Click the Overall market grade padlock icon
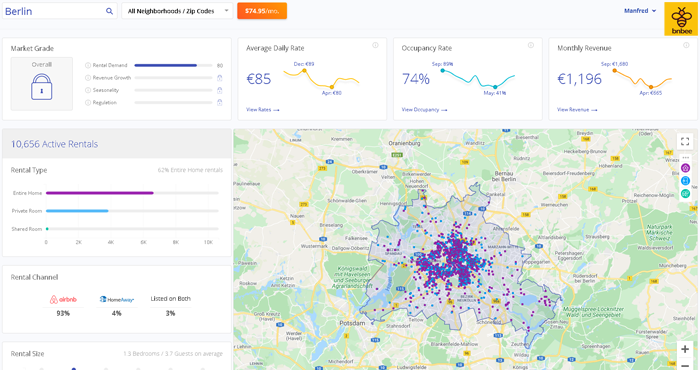Viewport: 700px width, 370px height. tap(42, 87)
